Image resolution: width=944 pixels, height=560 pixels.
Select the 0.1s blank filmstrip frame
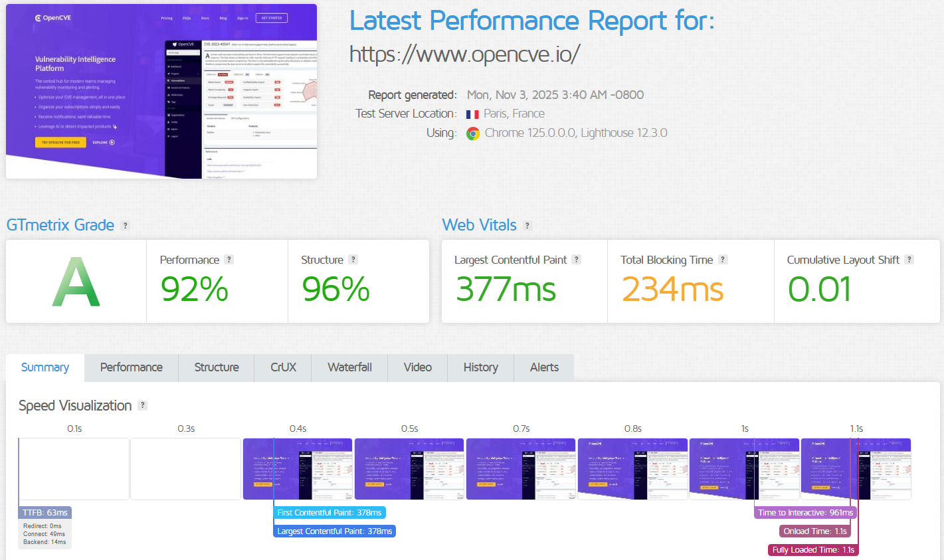(x=74, y=469)
